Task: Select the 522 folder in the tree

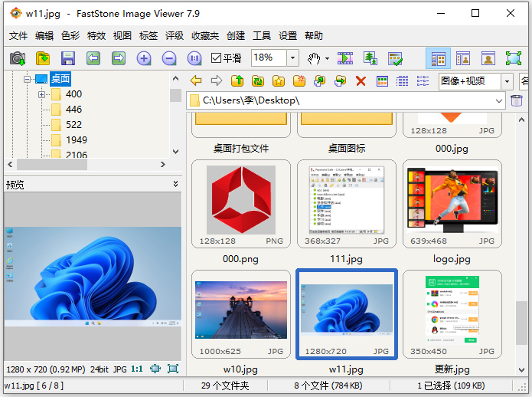Action: coord(73,125)
